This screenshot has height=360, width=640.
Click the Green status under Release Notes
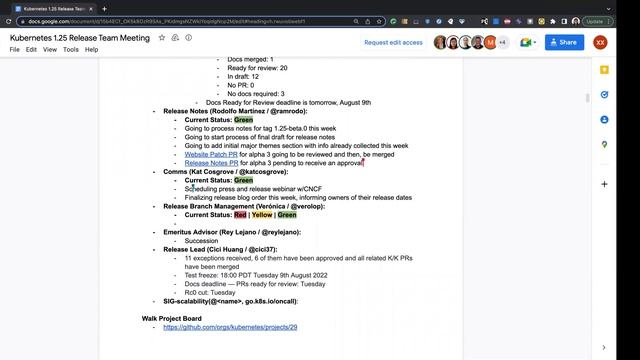pyautogui.click(x=243, y=120)
